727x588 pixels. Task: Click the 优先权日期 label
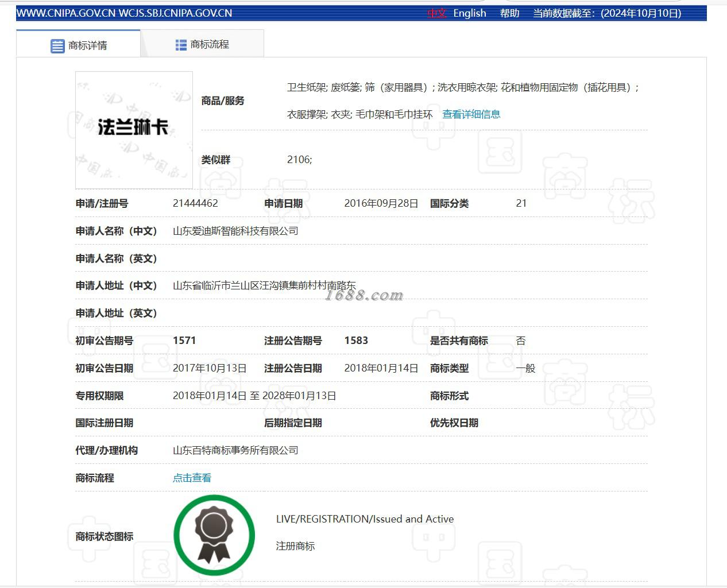[454, 423]
